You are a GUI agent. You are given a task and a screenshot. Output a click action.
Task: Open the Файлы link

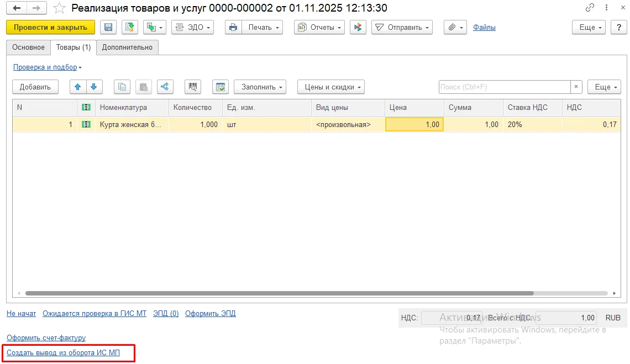pyautogui.click(x=484, y=27)
